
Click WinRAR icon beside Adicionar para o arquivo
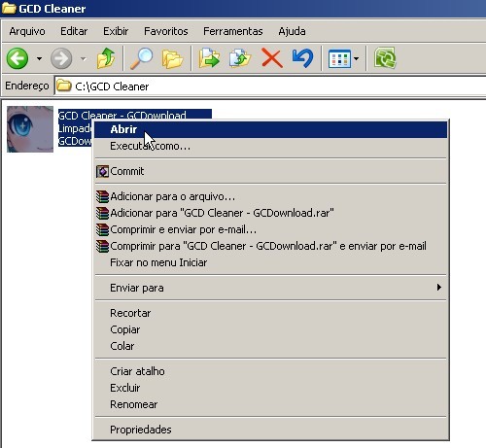click(x=102, y=196)
